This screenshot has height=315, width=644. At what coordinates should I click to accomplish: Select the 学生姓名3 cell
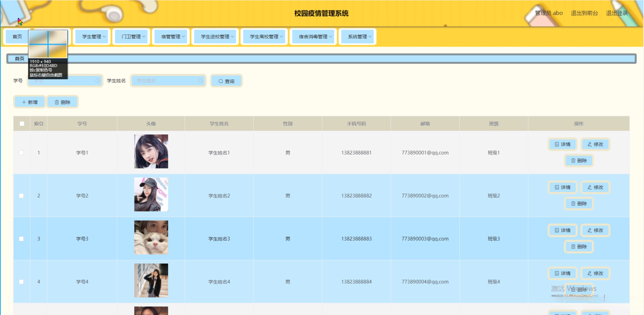[219, 239]
